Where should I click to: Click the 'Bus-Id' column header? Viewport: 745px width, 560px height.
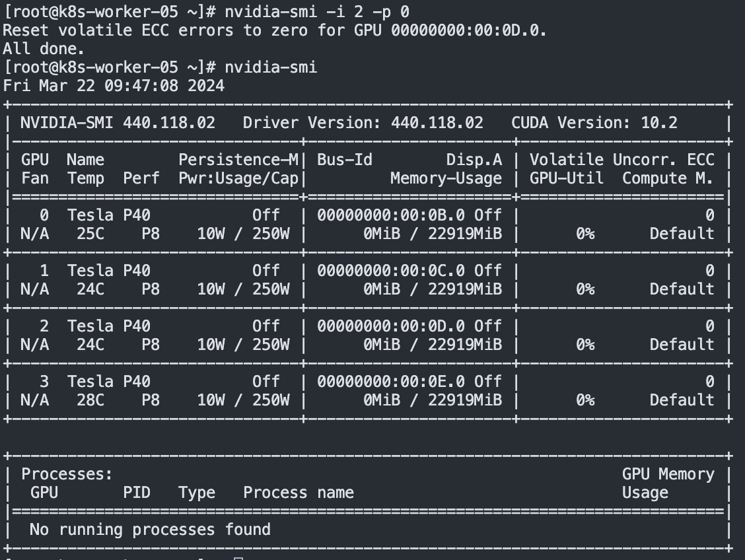pos(345,160)
